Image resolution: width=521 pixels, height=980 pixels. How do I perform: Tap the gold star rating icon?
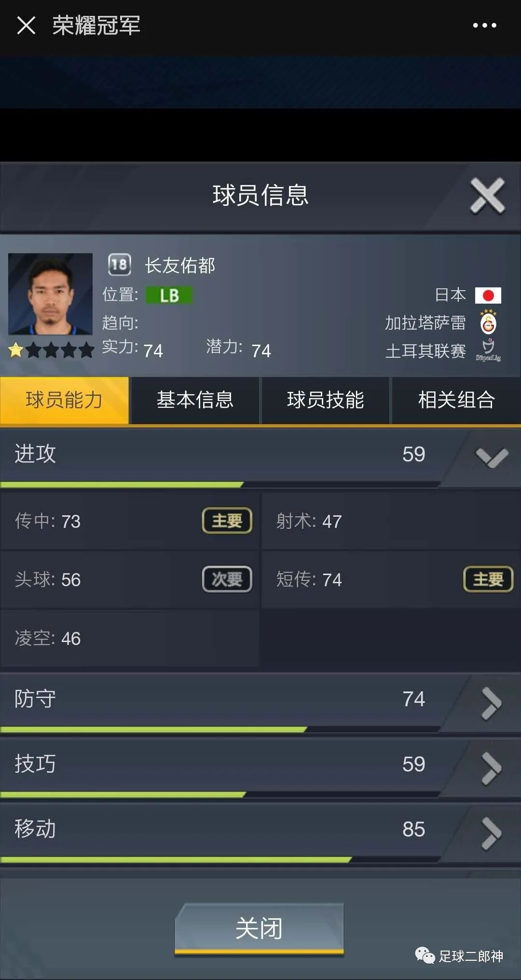click(x=16, y=350)
